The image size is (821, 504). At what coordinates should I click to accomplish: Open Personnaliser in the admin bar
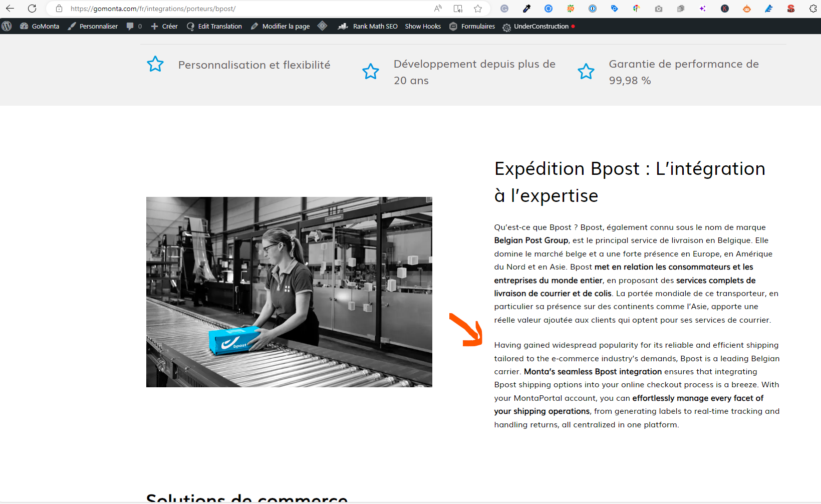coord(93,26)
